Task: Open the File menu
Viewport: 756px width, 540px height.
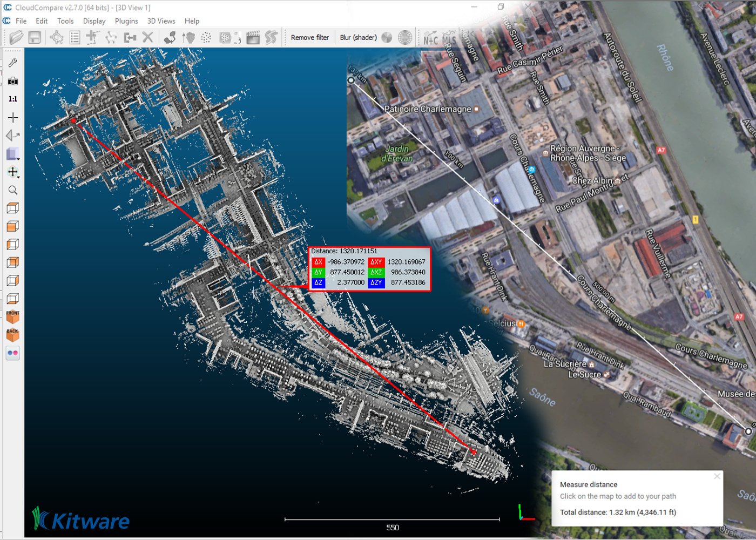Action: (x=21, y=21)
